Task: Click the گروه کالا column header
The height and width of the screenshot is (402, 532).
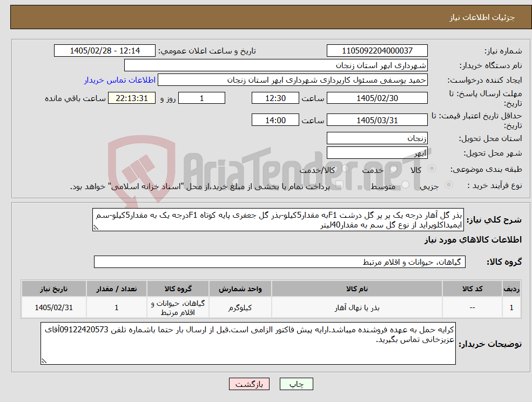Action: tap(178, 289)
